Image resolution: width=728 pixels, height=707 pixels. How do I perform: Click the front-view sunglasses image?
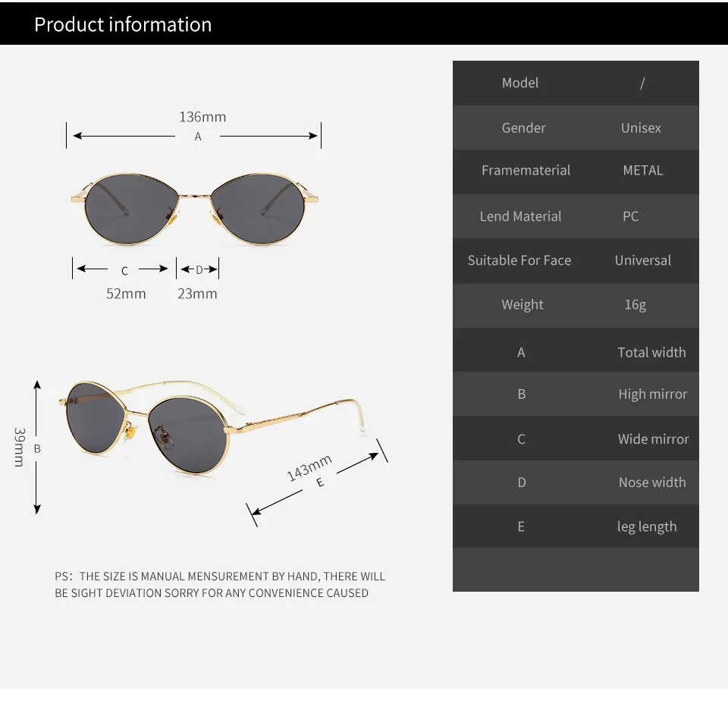click(x=194, y=209)
